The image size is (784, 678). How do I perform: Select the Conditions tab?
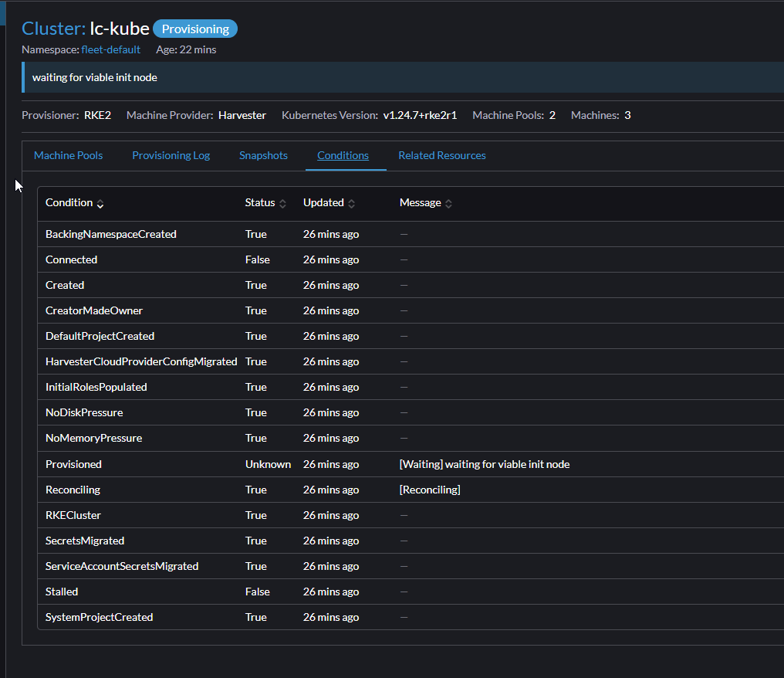pyautogui.click(x=343, y=155)
